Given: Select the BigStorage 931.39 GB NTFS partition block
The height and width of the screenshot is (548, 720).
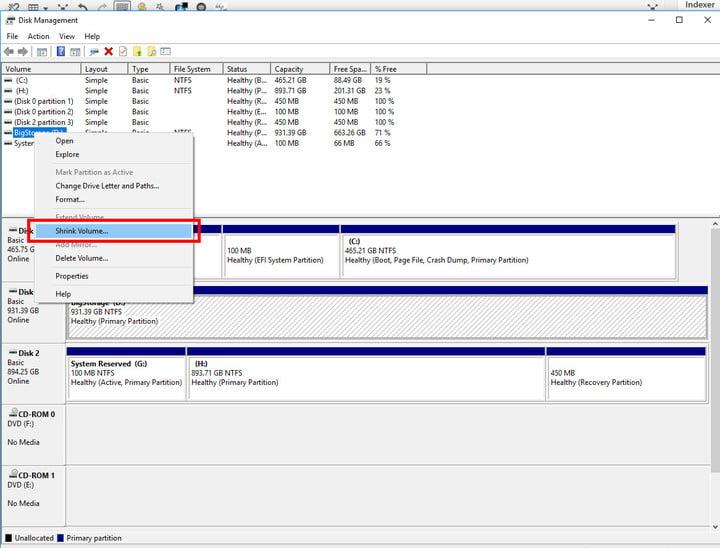Looking at the screenshot, I should pyautogui.click(x=387, y=313).
